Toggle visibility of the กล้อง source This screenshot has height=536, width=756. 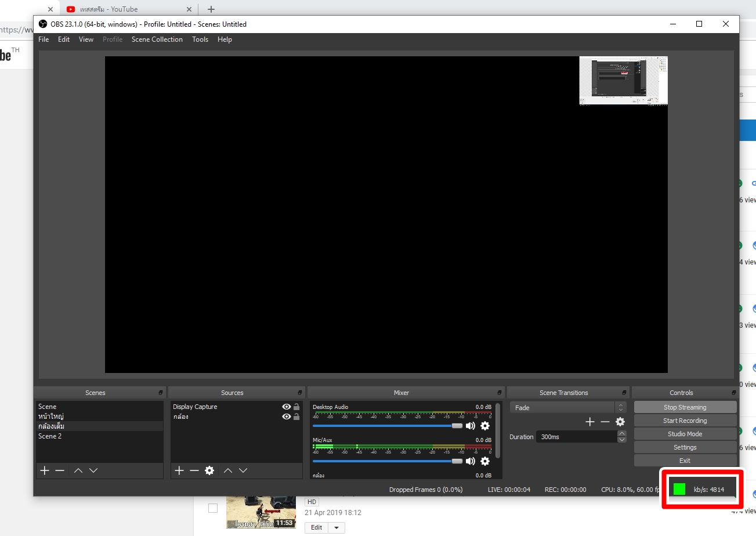click(x=286, y=417)
